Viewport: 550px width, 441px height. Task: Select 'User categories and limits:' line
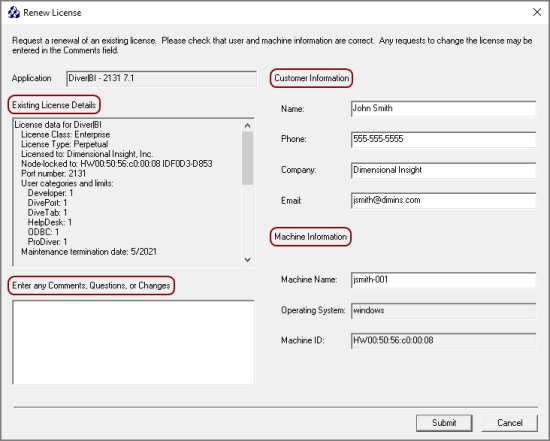(67, 183)
